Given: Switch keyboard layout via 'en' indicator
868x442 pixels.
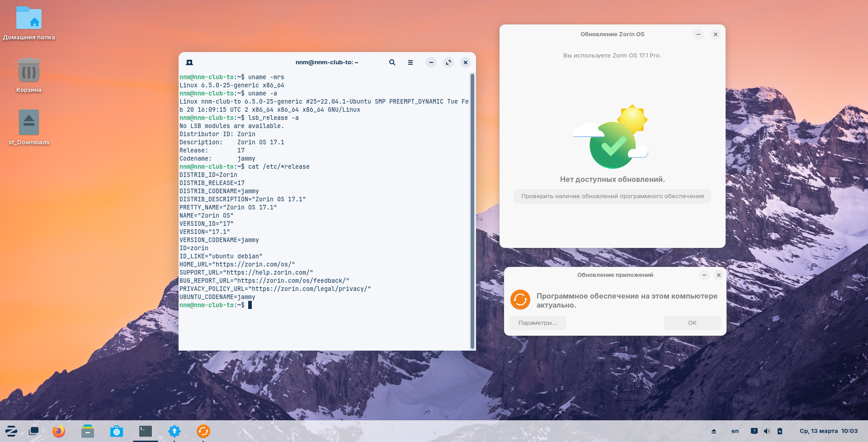Looking at the screenshot, I should tap(735, 431).
